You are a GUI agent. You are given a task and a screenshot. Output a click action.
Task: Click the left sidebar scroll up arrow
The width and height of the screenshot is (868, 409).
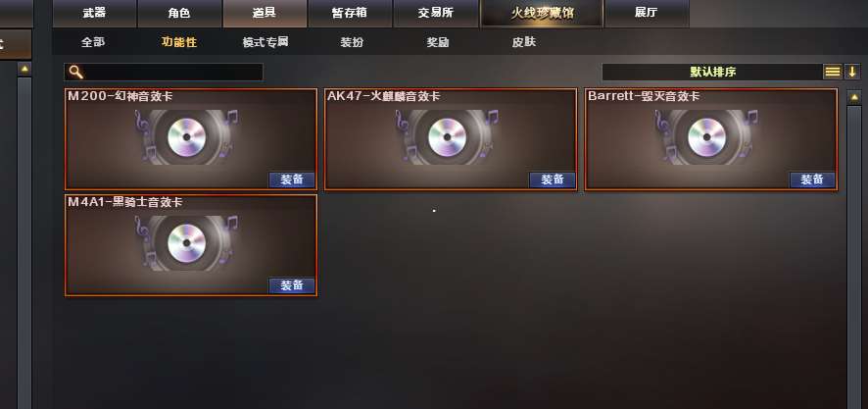click(x=24, y=70)
